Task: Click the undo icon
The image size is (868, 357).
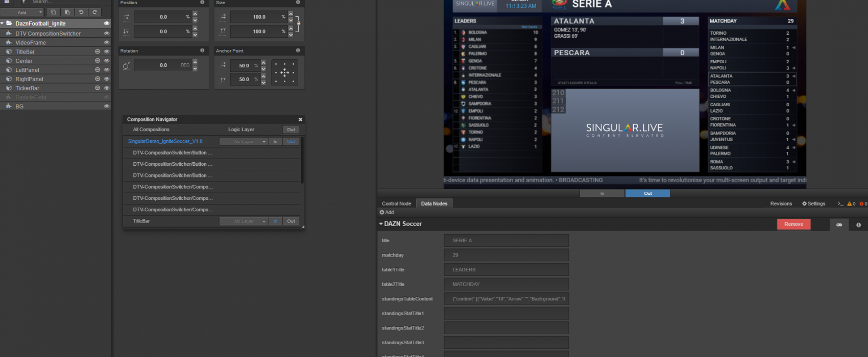Action: click(81, 12)
